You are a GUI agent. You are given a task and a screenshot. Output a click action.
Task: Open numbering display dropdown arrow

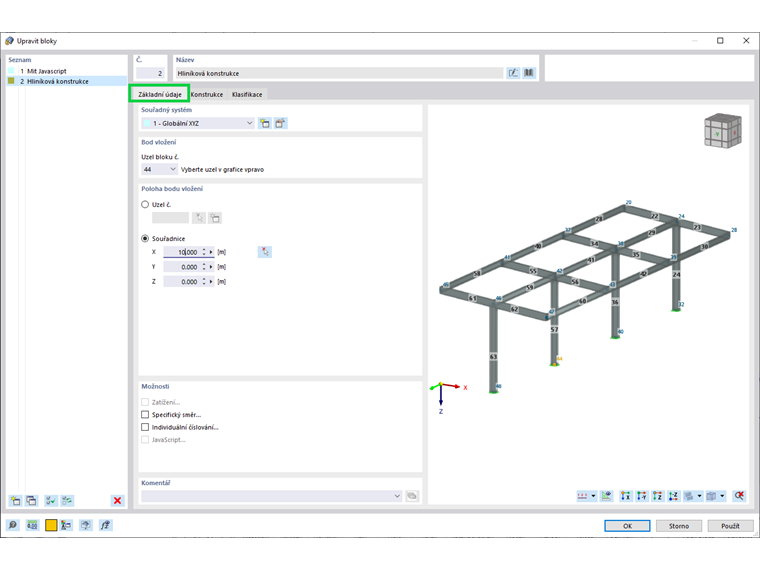593,496
